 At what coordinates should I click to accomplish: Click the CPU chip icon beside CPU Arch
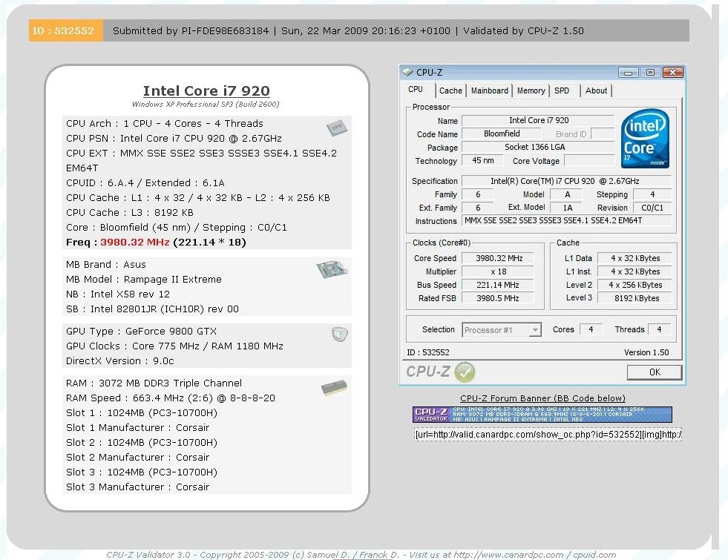click(x=337, y=127)
